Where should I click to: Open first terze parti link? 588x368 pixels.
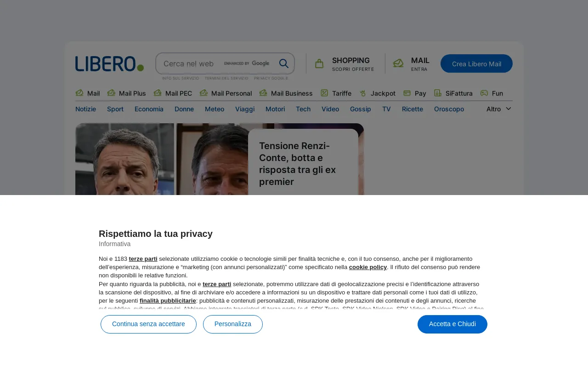(x=143, y=259)
